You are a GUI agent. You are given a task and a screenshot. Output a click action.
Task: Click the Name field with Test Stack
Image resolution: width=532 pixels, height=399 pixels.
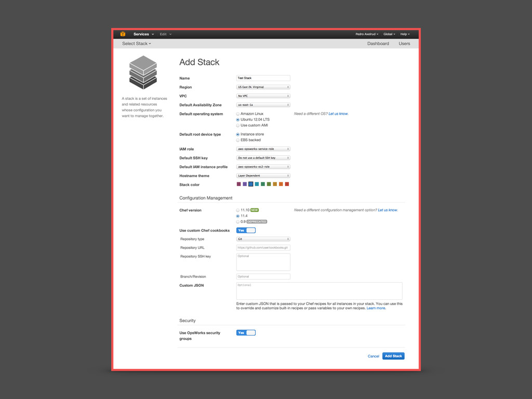[263, 78]
